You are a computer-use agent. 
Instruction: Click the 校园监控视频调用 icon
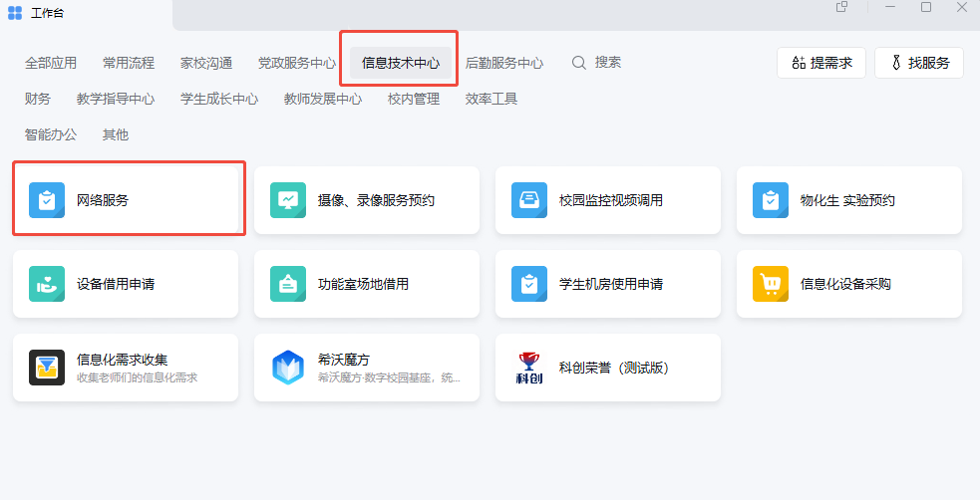tap(529, 200)
